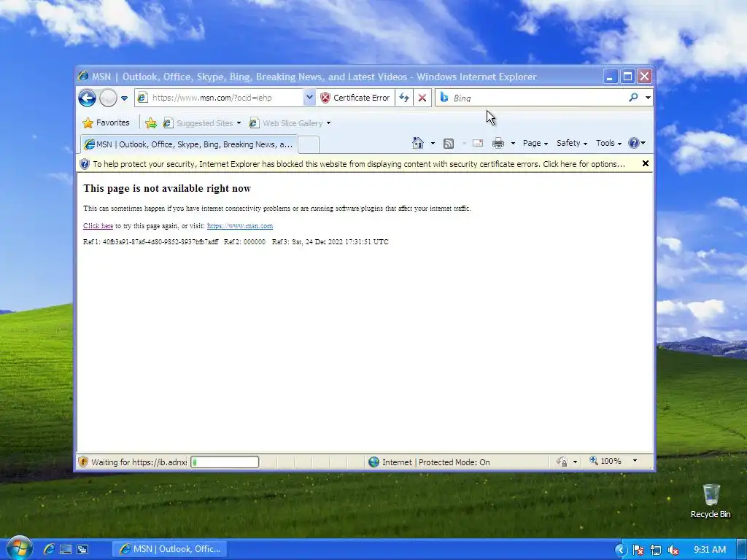Click the 9:31 AM clock

(x=710, y=550)
